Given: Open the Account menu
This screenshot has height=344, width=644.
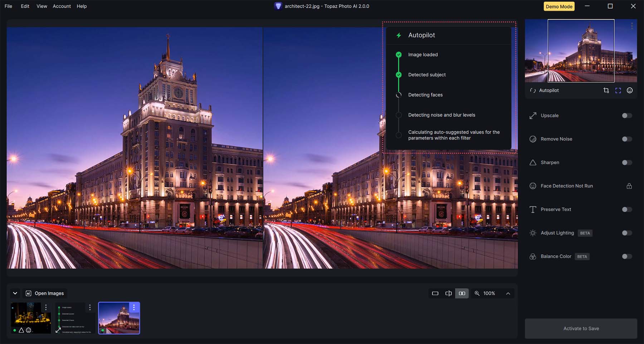Looking at the screenshot, I should point(62,6).
